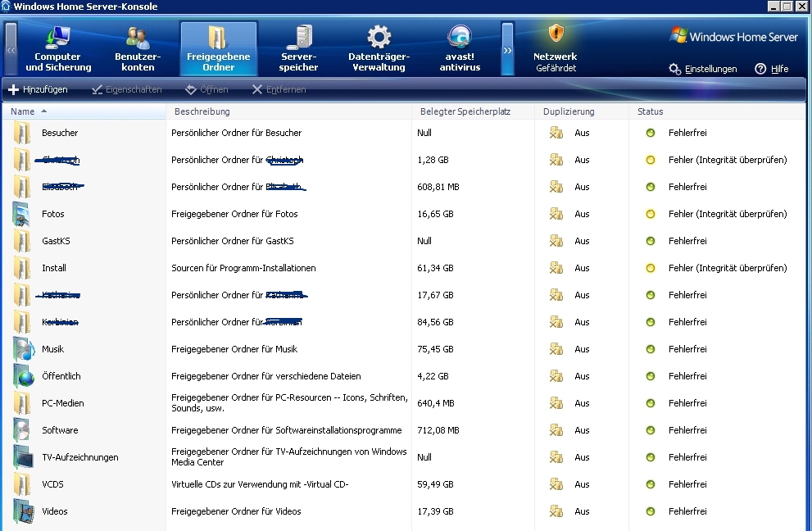Switch to the Benutzerkonten tab
This screenshot has width=812, height=531.
[x=138, y=48]
